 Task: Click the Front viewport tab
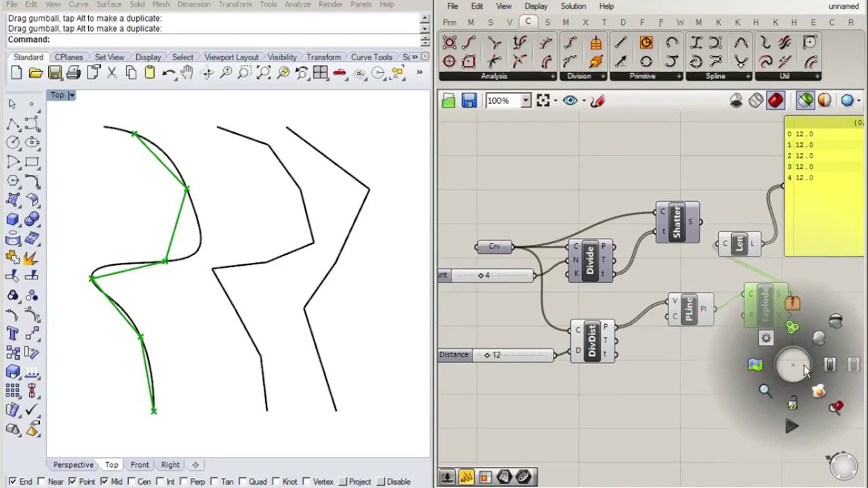140,465
